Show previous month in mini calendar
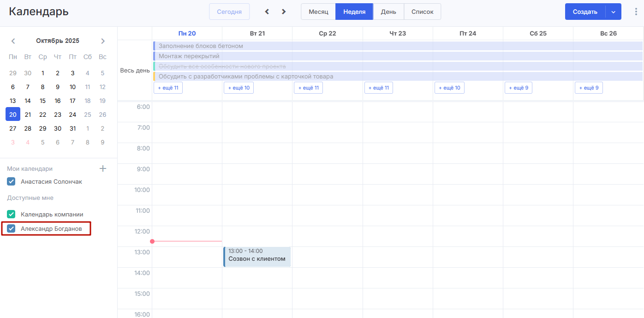 coord(13,41)
